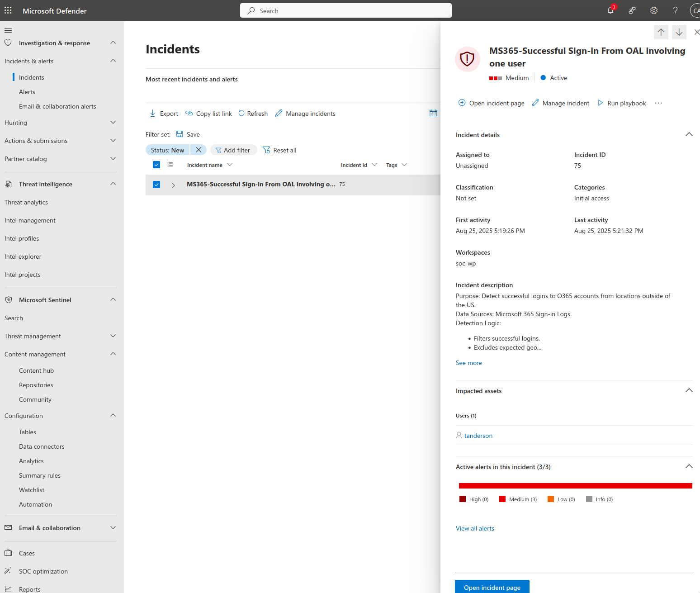Open the calendar date range icon
The height and width of the screenshot is (593, 700).
pyautogui.click(x=433, y=113)
